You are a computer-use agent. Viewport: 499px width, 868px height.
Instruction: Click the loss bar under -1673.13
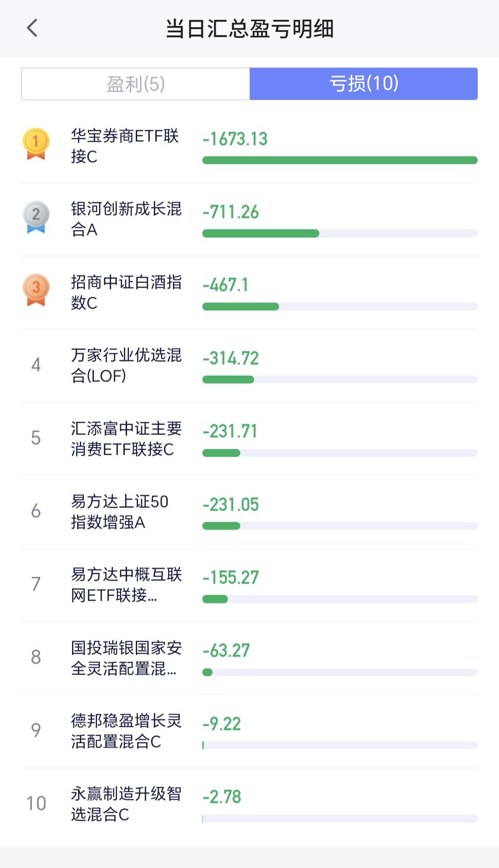pyautogui.click(x=340, y=160)
